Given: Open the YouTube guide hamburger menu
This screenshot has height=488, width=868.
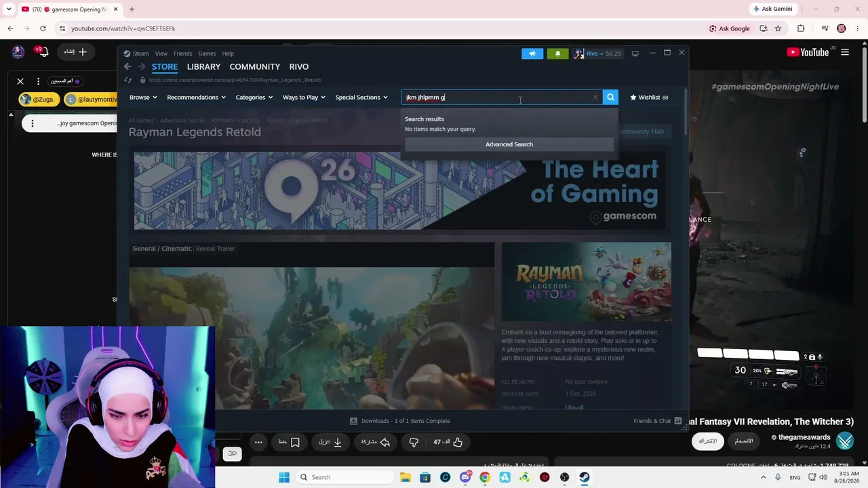Looking at the screenshot, I should point(845,52).
